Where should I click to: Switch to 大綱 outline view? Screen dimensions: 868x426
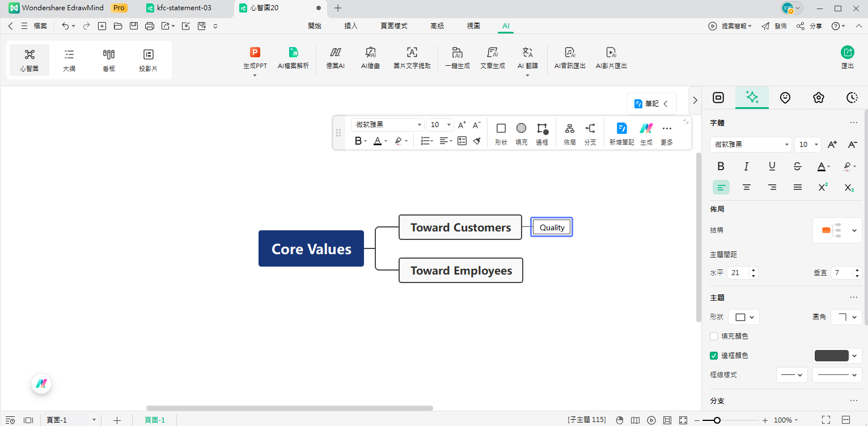coord(69,60)
